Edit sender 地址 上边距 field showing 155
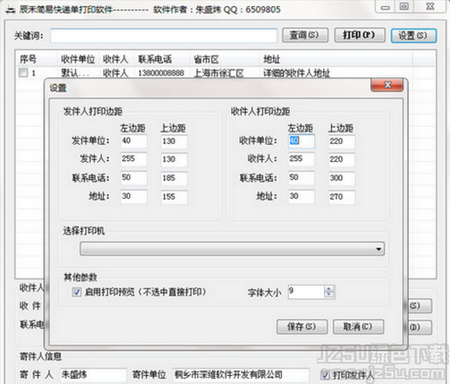 174,197
